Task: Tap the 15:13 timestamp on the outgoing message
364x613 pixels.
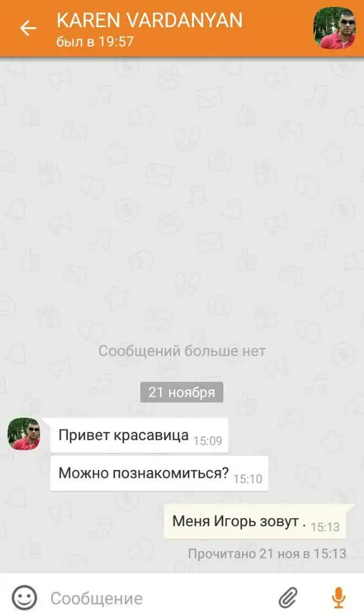Action: [325, 527]
